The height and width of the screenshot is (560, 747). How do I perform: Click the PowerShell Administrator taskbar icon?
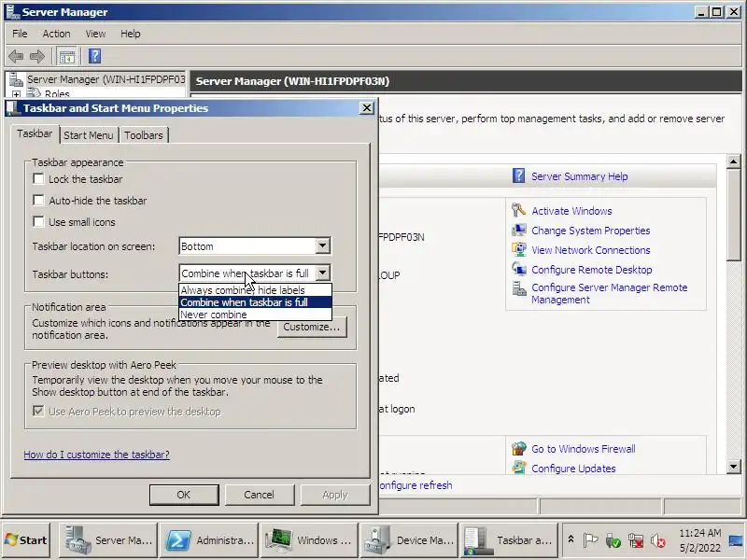pyautogui.click(x=177, y=540)
